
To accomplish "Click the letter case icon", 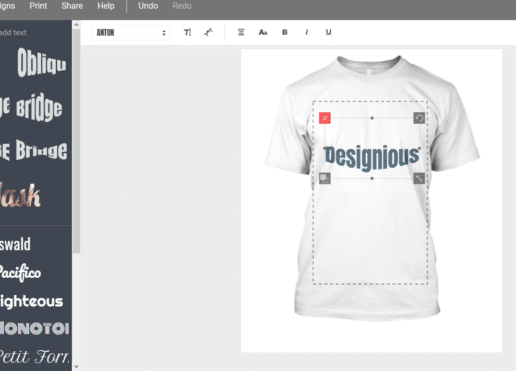I will (263, 32).
